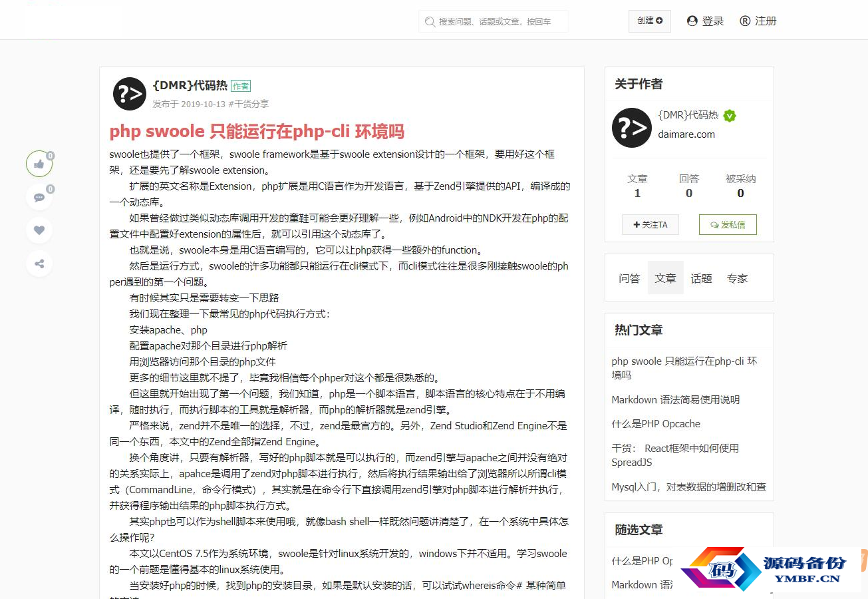Open comments via the speech bubble icon
The height and width of the screenshot is (599, 868).
coord(39,197)
